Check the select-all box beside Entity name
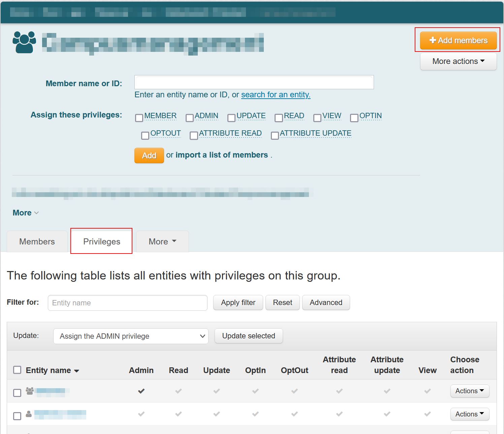Viewport: 504px width, 434px height. click(x=17, y=370)
